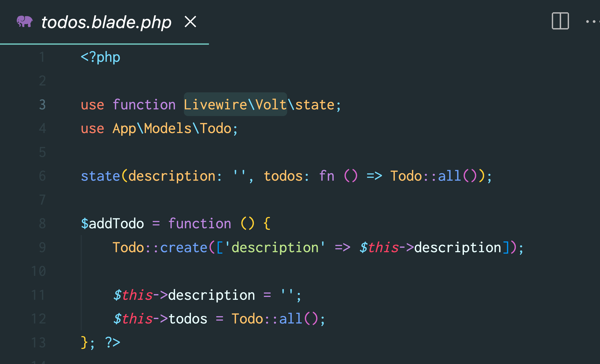Split the editor with the layout icon

tap(560, 21)
